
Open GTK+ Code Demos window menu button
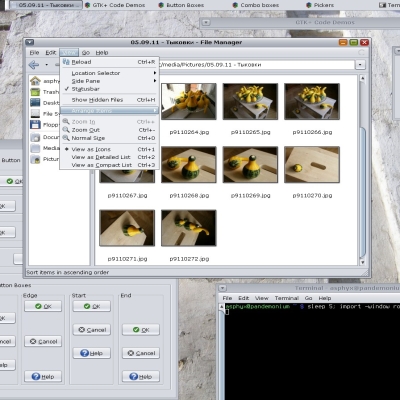[x=206, y=22]
